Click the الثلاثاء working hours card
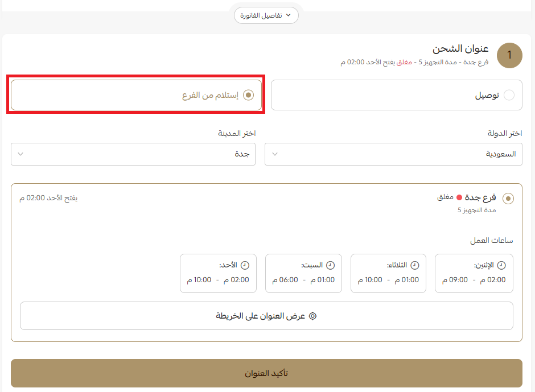The image size is (535, 392). pyautogui.click(x=388, y=273)
